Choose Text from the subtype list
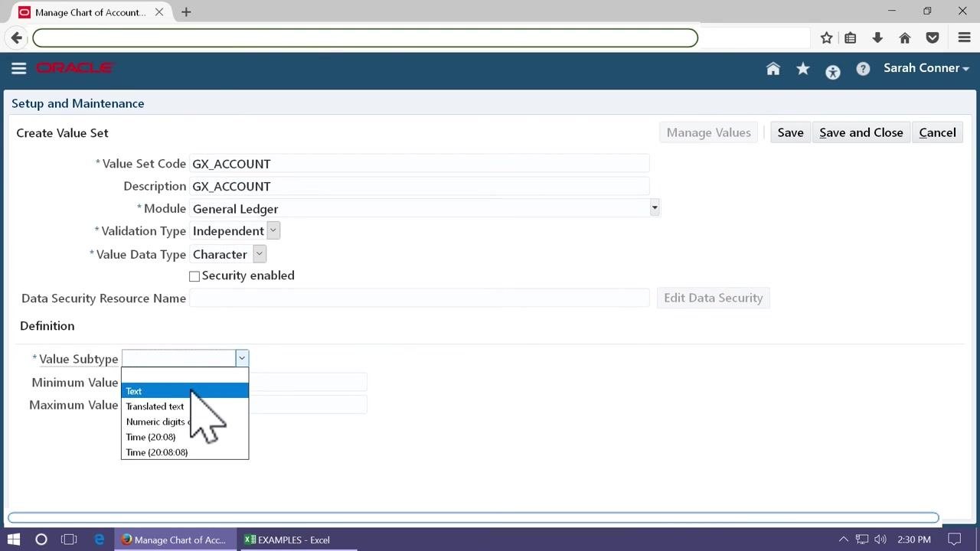 coord(185,391)
